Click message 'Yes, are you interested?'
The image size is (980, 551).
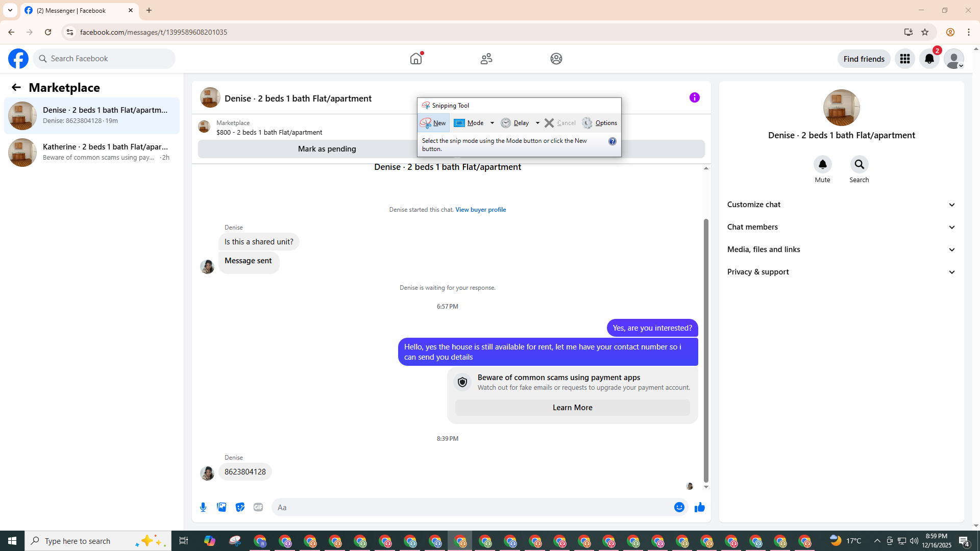point(652,328)
